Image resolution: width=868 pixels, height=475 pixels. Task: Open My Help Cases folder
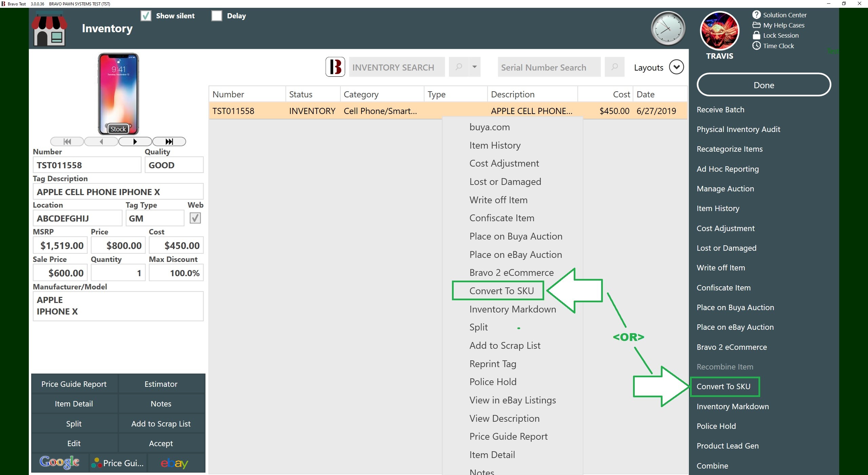pos(756,25)
